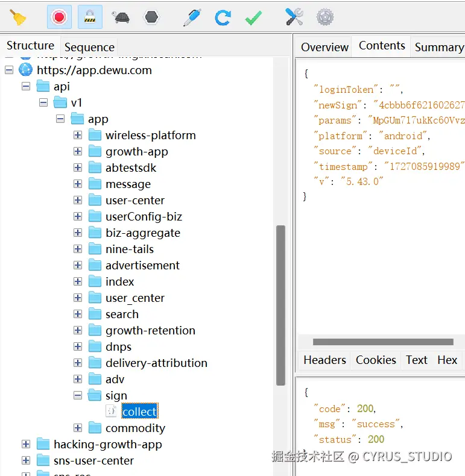Open Settings gear icon
465x476 pixels.
pos(325,17)
